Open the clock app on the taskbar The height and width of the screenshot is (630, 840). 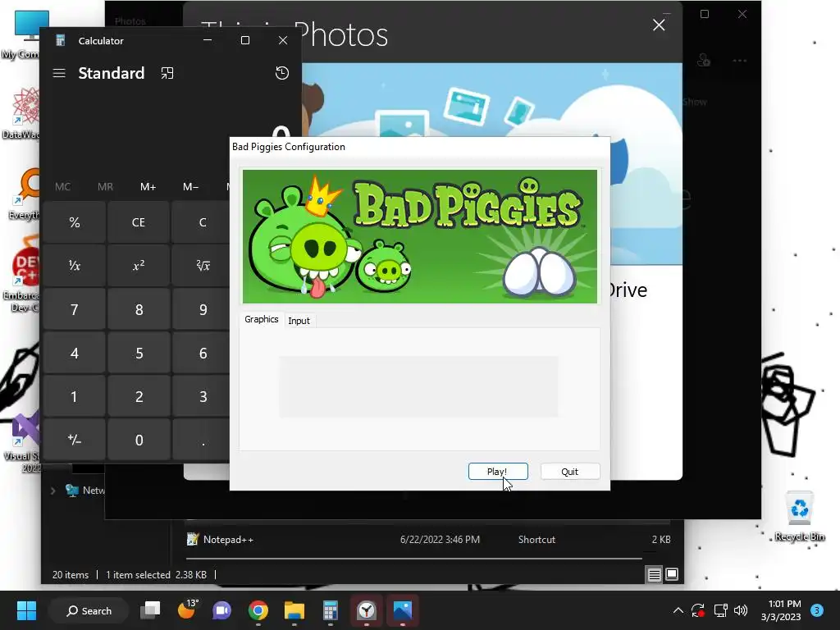click(x=367, y=610)
